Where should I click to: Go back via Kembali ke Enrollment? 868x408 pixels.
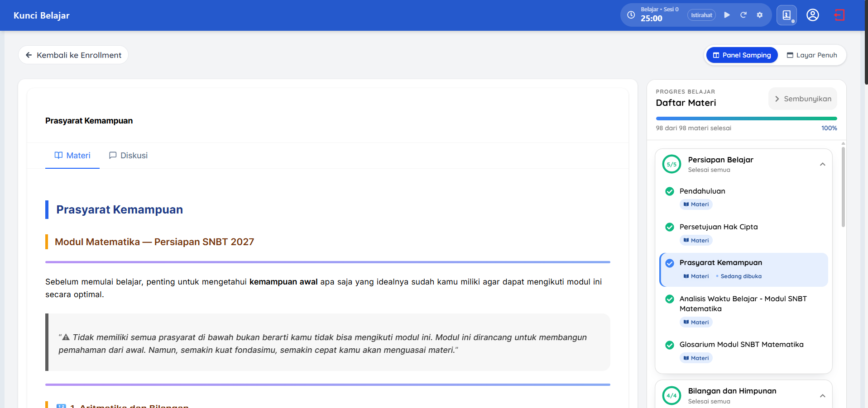click(73, 55)
